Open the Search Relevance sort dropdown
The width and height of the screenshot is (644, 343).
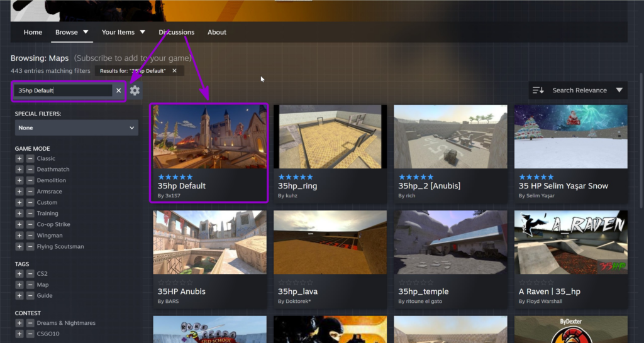click(x=578, y=90)
